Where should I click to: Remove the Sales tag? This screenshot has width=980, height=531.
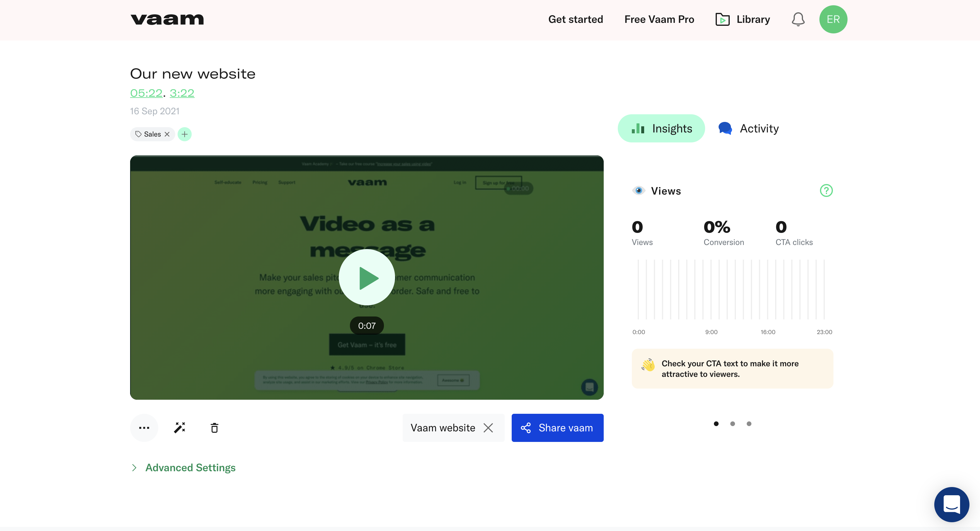[167, 134]
